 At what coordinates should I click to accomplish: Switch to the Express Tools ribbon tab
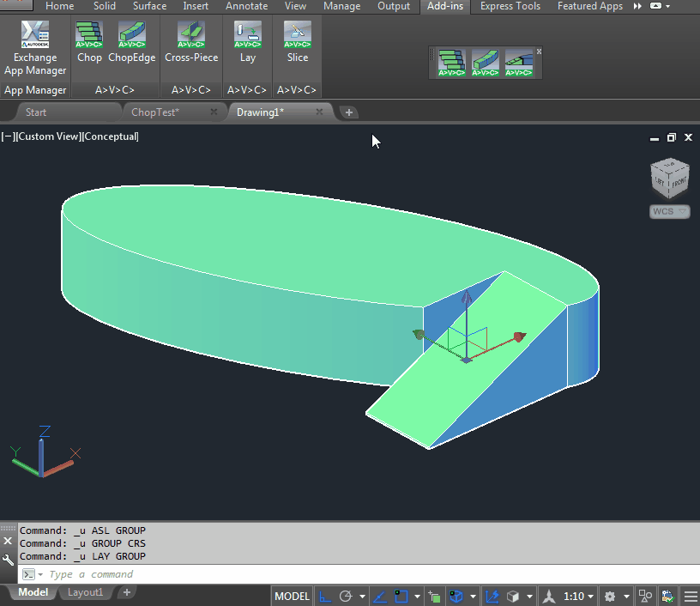point(510,6)
